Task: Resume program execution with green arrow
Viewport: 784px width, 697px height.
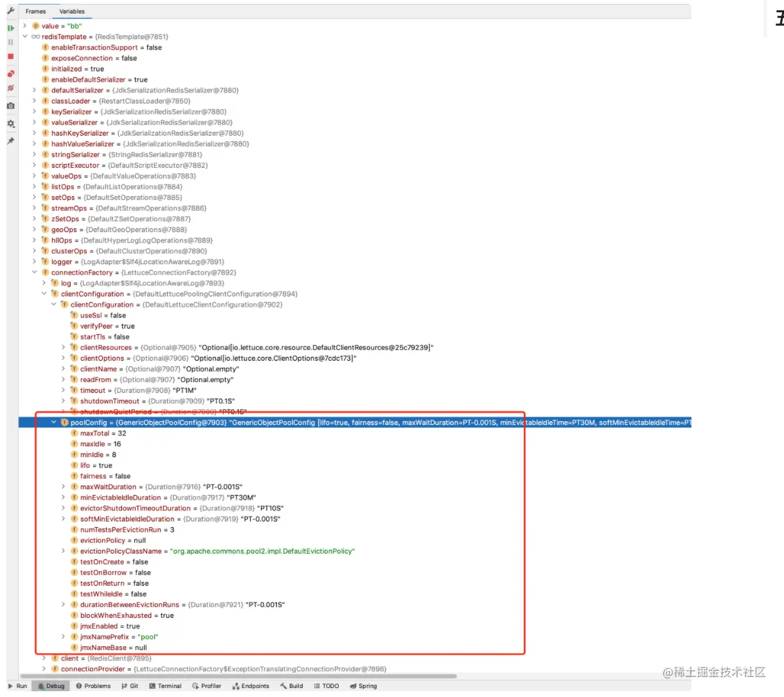Action: pos(10,28)
